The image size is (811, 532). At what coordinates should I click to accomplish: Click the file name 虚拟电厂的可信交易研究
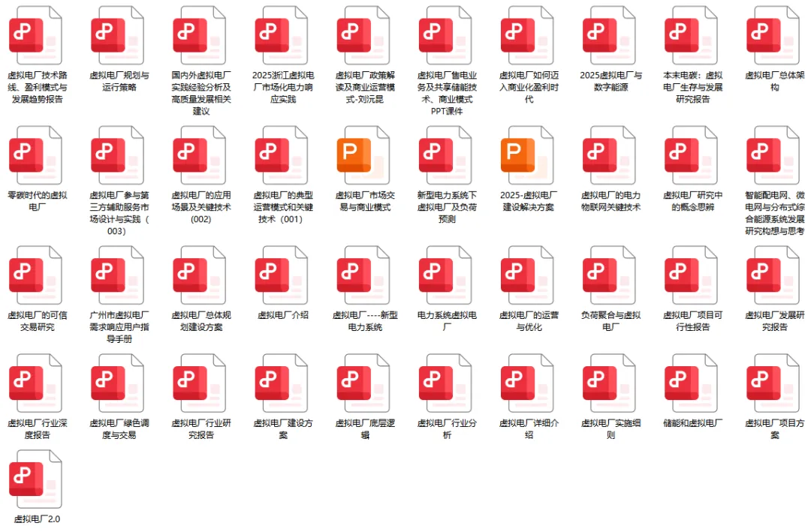click(37, 321)
